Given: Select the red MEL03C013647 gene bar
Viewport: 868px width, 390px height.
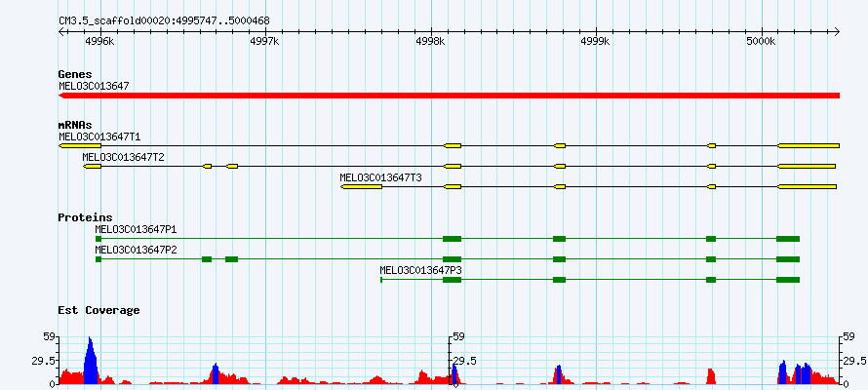Looking at the screenshot, I should click(449, 96).
